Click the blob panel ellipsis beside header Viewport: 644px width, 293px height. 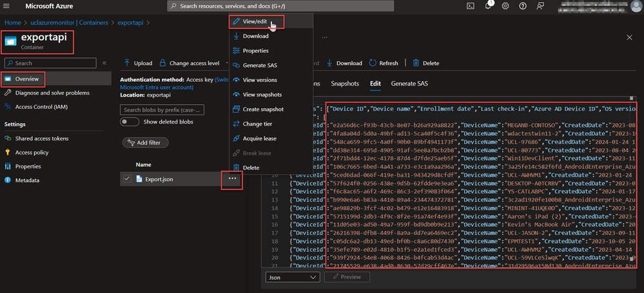tap(324, 37)
